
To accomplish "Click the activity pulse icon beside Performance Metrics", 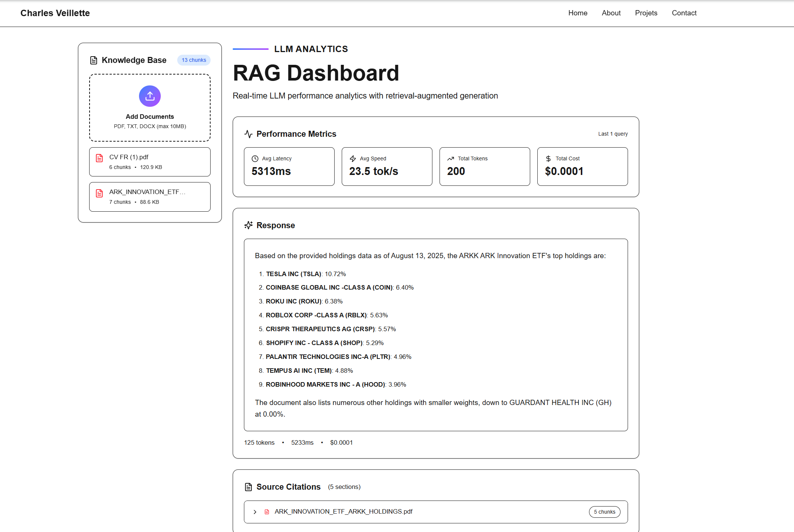I will (x=248, y=134).
